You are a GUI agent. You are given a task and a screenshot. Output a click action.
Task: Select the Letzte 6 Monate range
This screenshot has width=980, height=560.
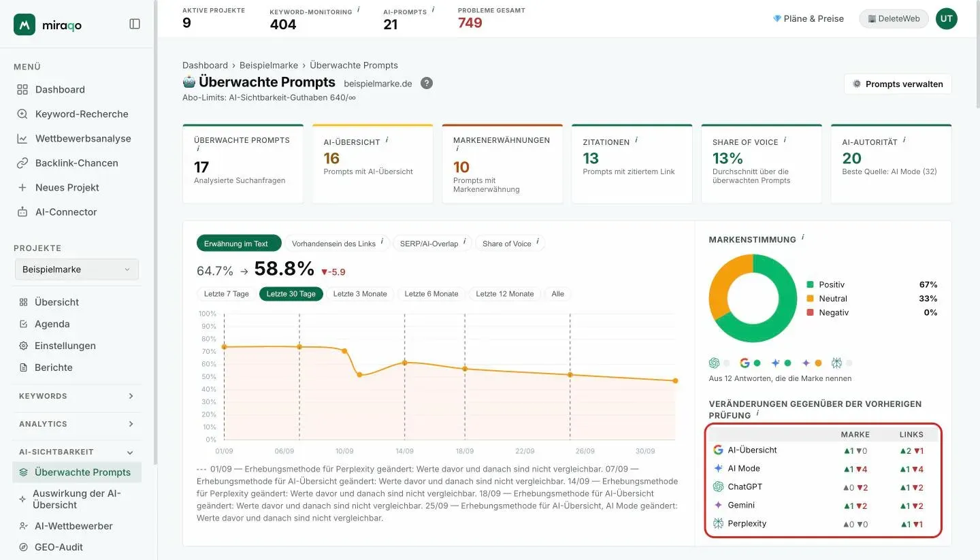click(431, 294)
